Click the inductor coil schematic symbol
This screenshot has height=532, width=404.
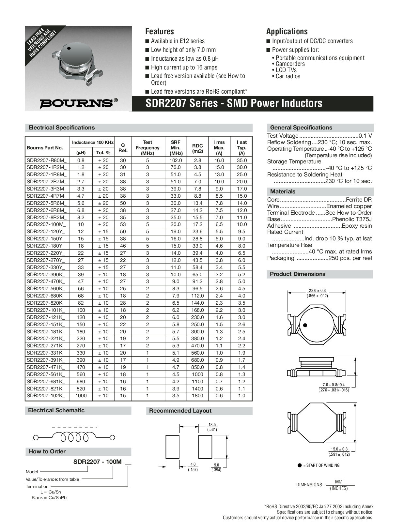[x=75, y=437]
